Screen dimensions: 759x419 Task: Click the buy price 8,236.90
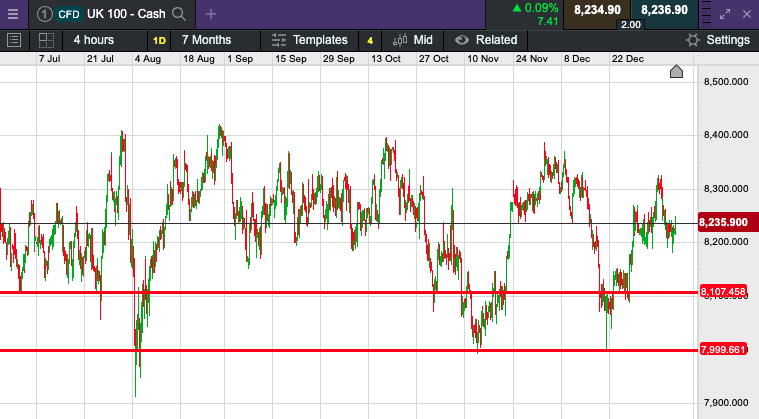(664, 10)
